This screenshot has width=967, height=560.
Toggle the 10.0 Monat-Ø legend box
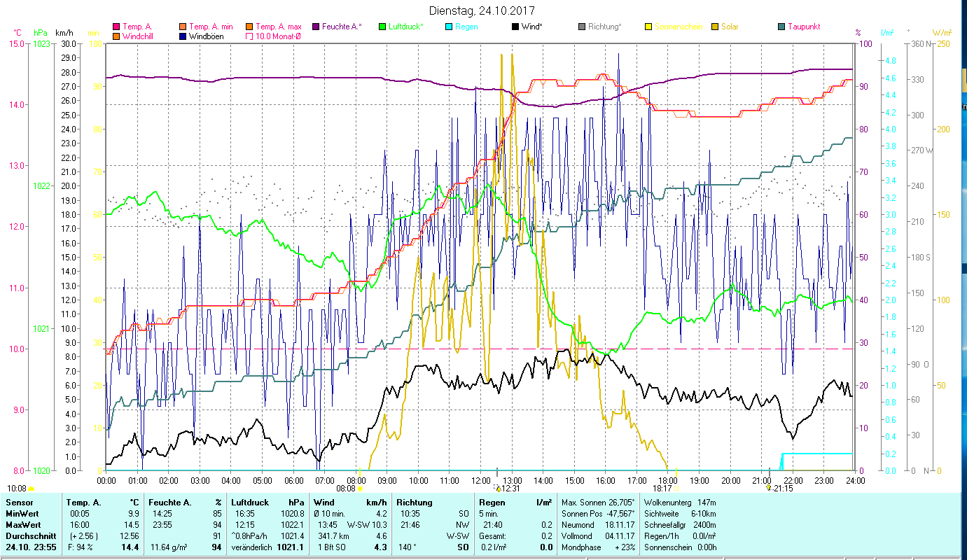pos(249,36)
